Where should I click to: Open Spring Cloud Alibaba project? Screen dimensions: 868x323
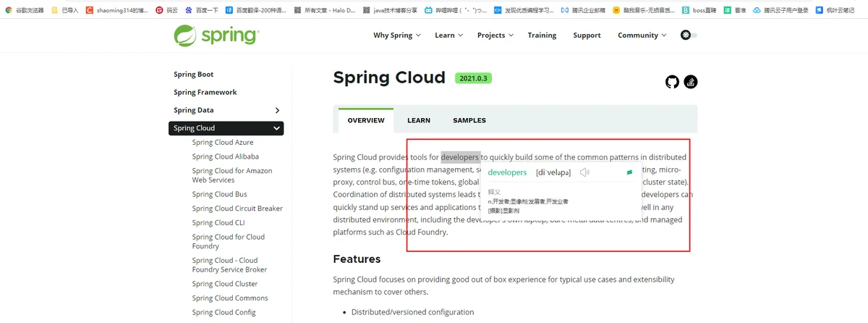226,156
